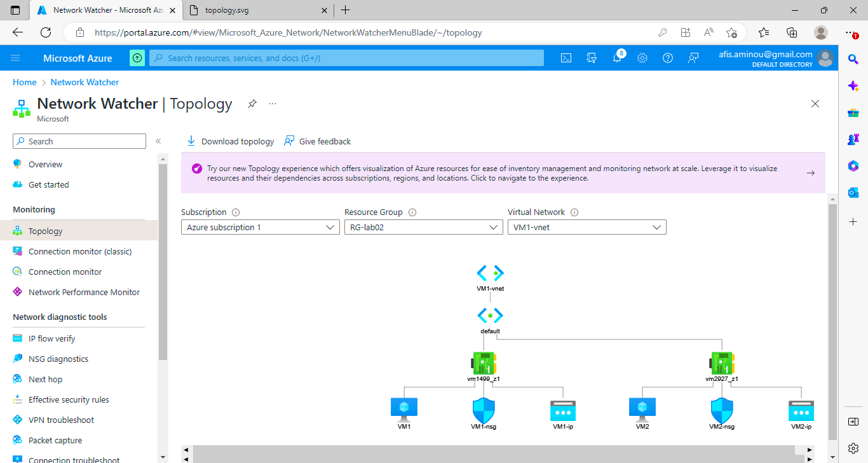Click the Edge sidebar search icon

pos(853,59)
